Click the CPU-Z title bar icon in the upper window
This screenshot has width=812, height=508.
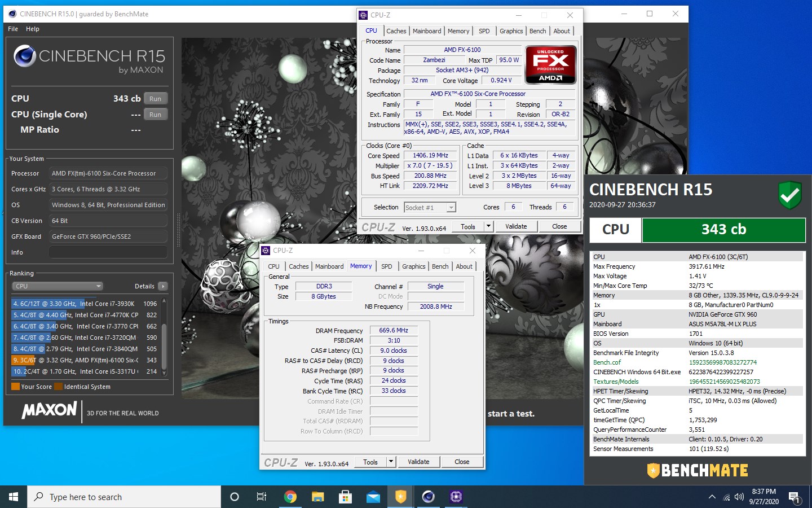click(x=363, y=15)
